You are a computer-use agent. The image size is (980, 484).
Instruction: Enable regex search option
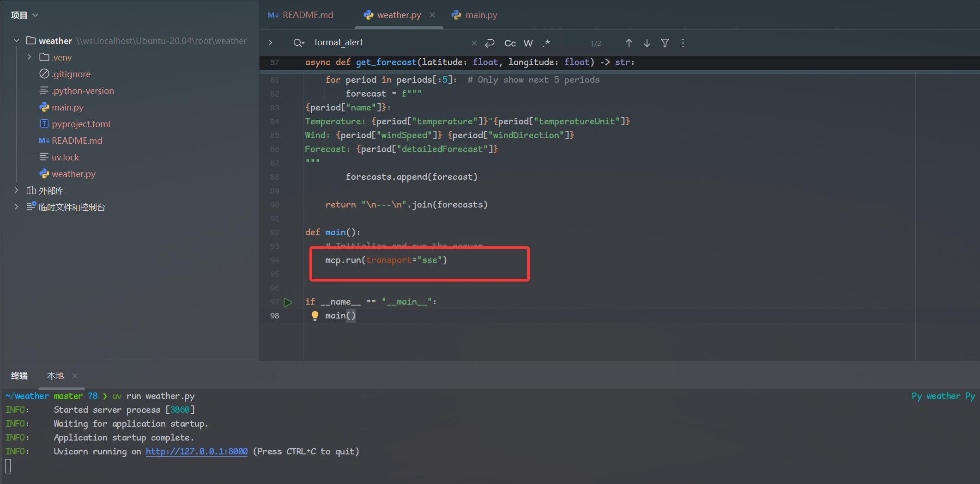coord(546,43)
